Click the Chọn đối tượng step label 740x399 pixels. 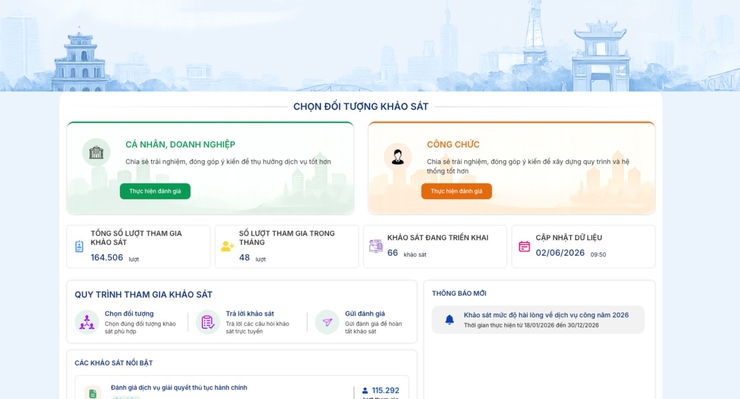[129, 314]
